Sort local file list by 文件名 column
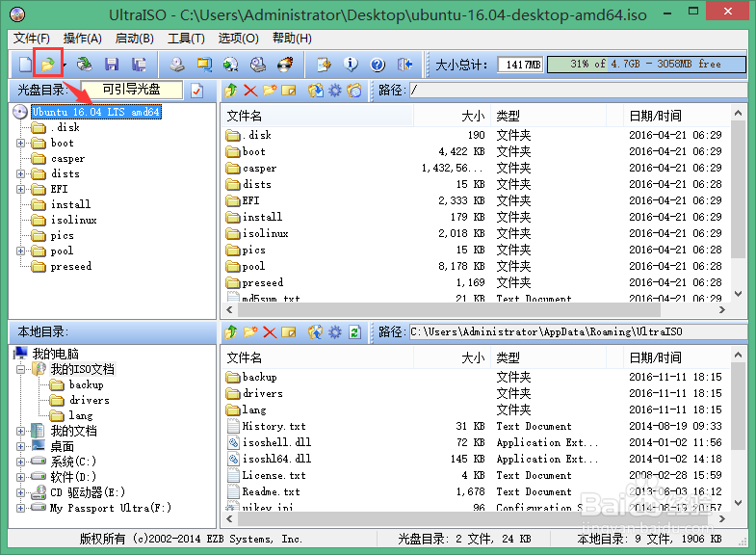 pos(317,358)
